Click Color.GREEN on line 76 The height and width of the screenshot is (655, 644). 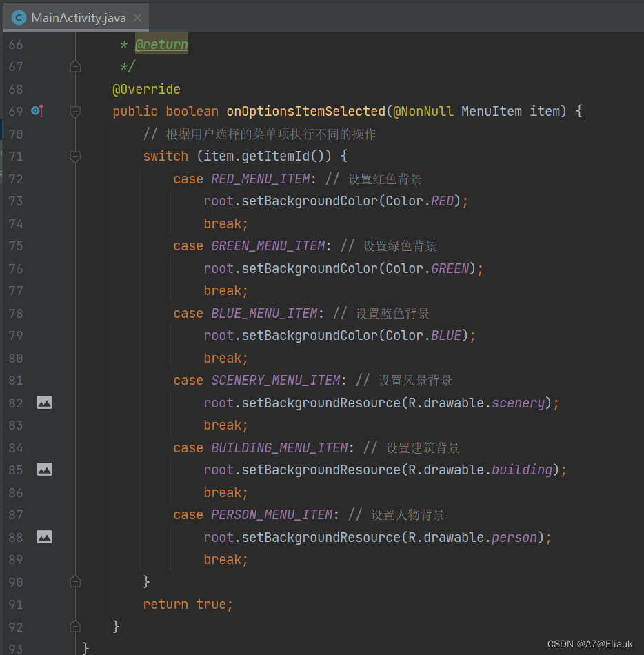(x=427, y=268)
